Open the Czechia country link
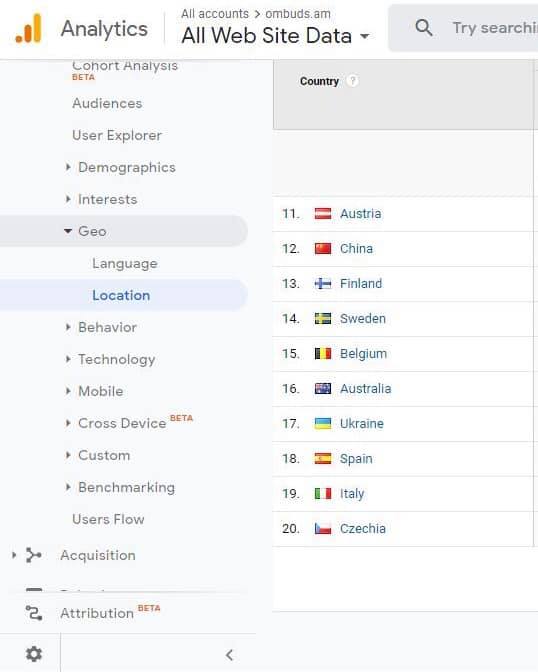 coord(363,528)
